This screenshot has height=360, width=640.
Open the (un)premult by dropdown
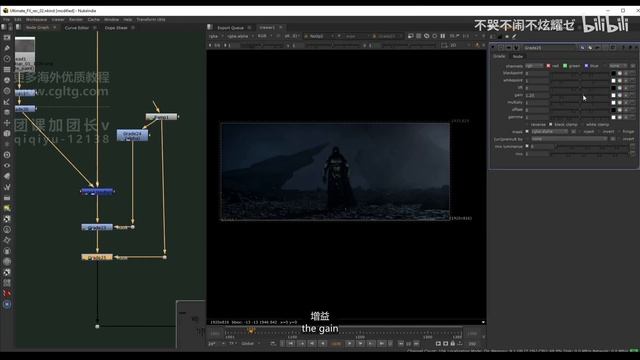pos(569,139)
